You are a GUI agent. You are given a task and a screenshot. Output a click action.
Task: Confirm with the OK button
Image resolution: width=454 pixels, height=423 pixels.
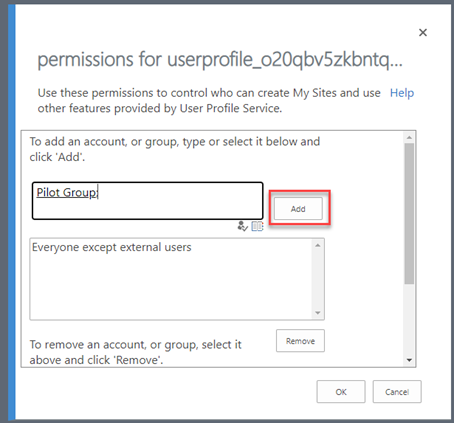(x=341, y=392)
